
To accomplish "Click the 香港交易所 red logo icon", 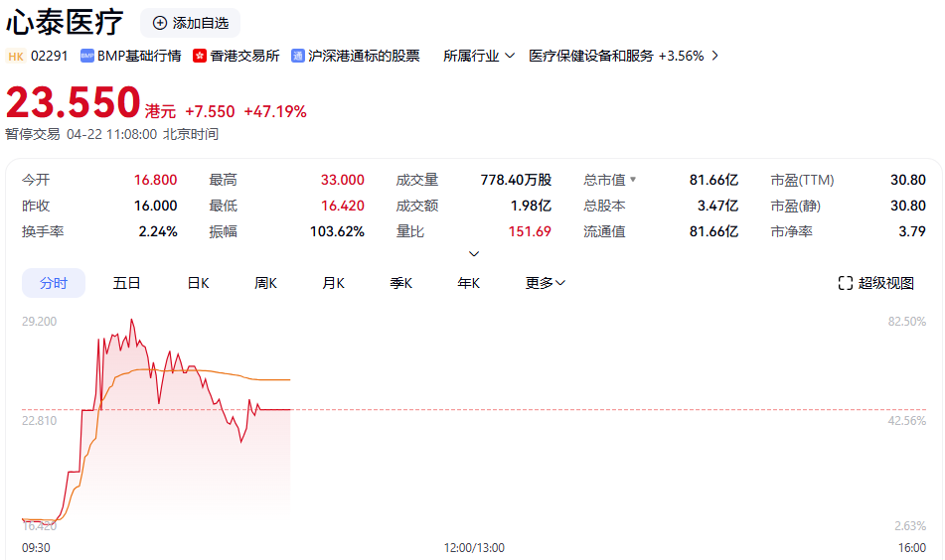I will 200,56.
